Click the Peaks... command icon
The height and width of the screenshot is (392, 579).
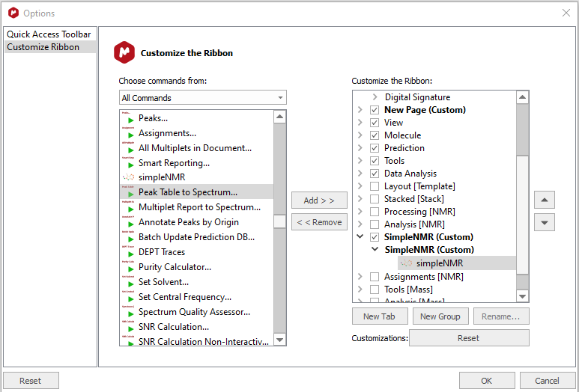128,118
